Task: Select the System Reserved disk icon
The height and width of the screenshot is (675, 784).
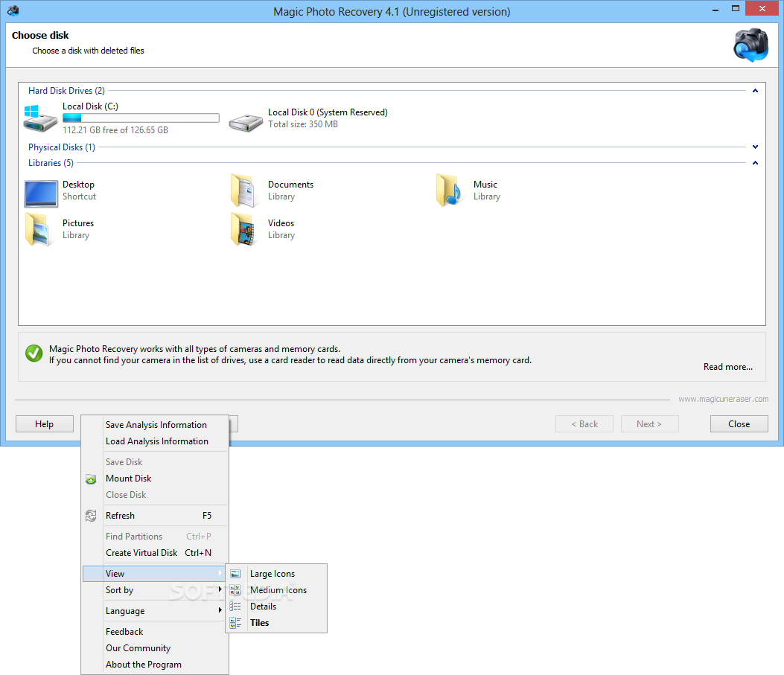Action: tap(246, 122)
